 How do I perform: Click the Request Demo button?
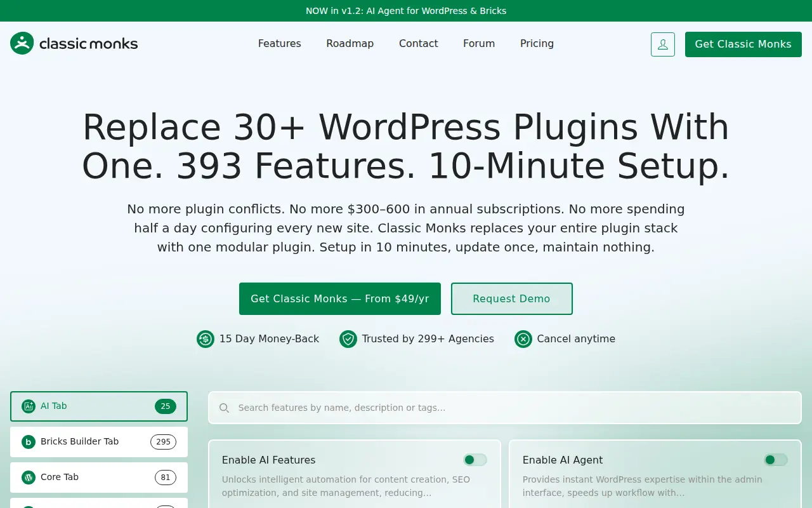pos(512,298)
